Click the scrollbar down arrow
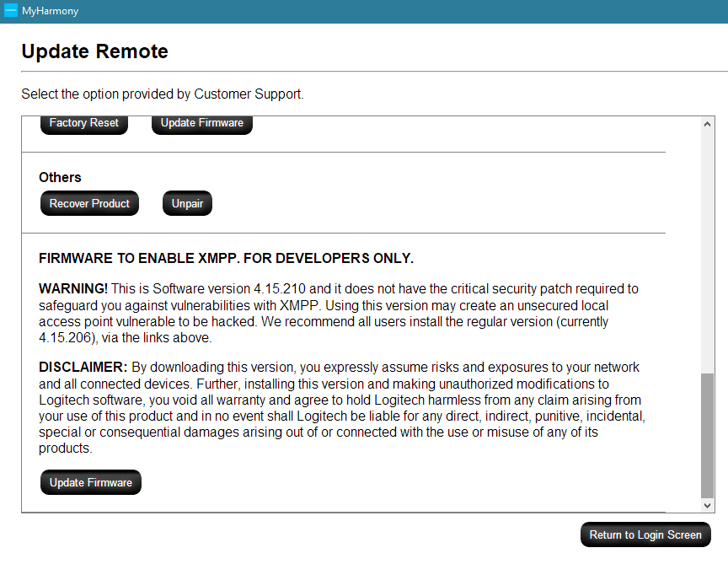The image size is (728, 564). click(x=708, y=504)
